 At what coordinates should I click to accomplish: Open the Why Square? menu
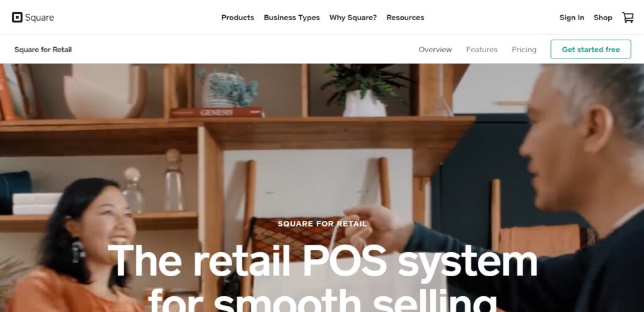[x=353, y=18]
